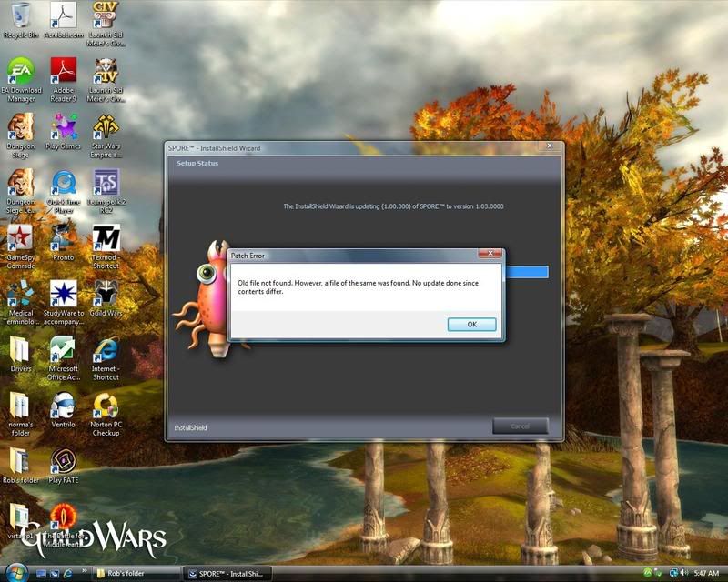Select the Play FATE shortcut
This screenshot has height=582, width=728.
click(64, 467)
